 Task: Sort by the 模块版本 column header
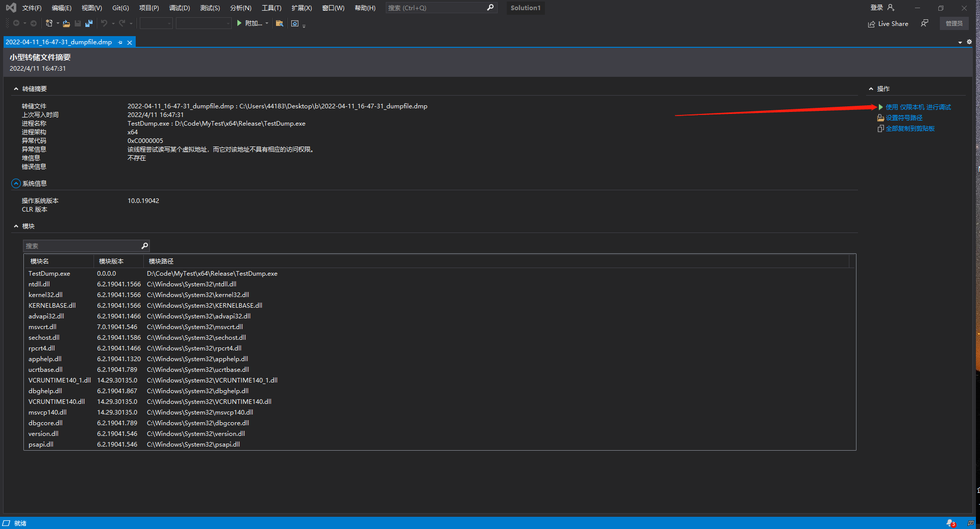coord(118,261)
